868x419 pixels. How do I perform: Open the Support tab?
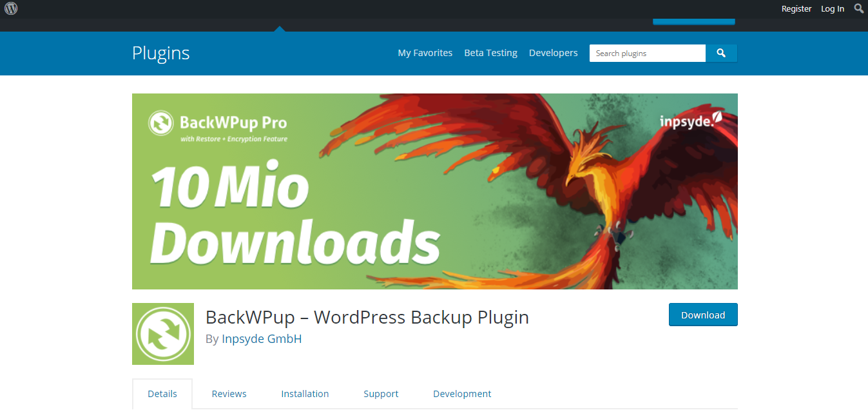tap(381, 393)
